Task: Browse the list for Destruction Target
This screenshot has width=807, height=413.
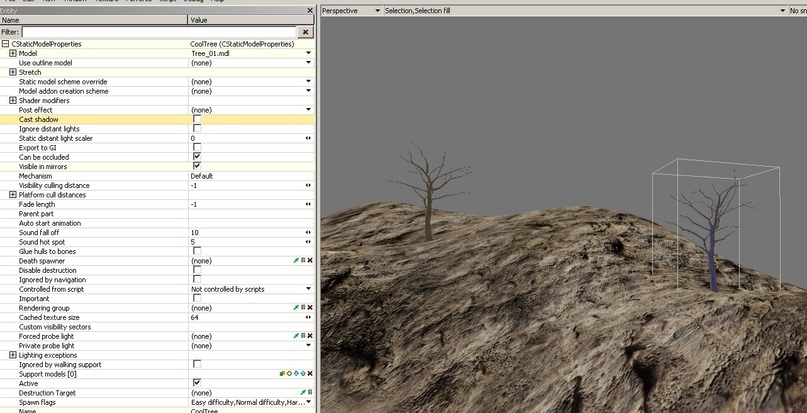Action: pos(310,393)
